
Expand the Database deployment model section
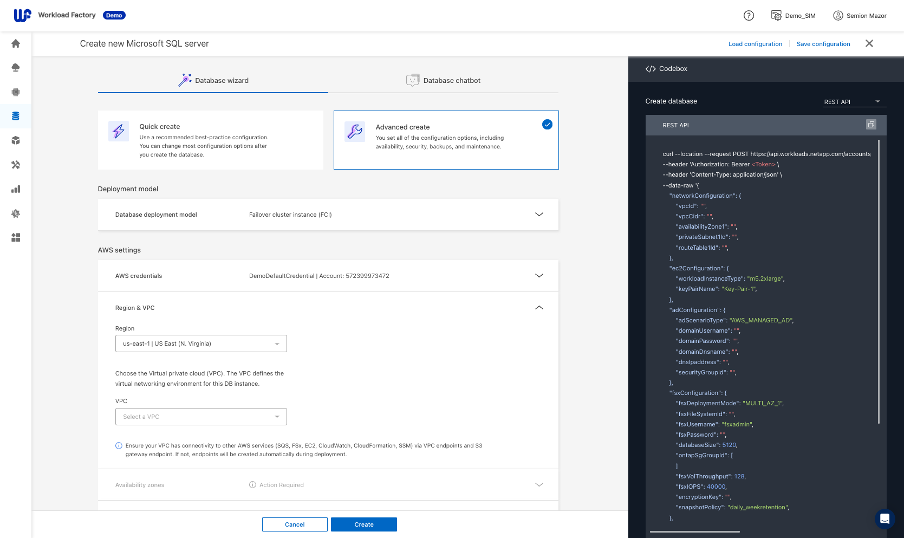click(539, 214)
